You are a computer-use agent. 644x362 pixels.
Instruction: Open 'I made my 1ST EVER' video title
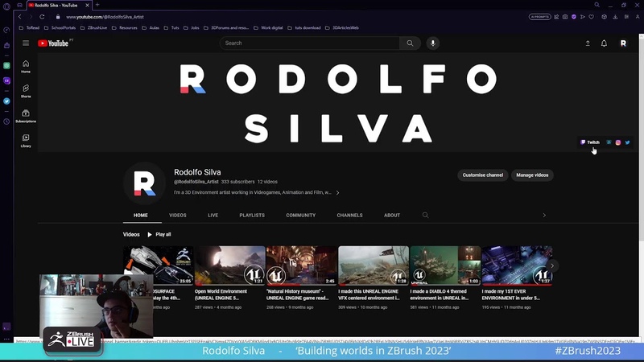point(510,294)
